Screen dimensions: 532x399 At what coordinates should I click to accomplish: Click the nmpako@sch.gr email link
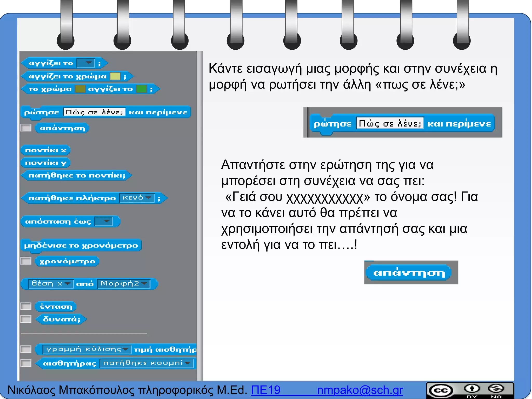(x=360, y=390)
